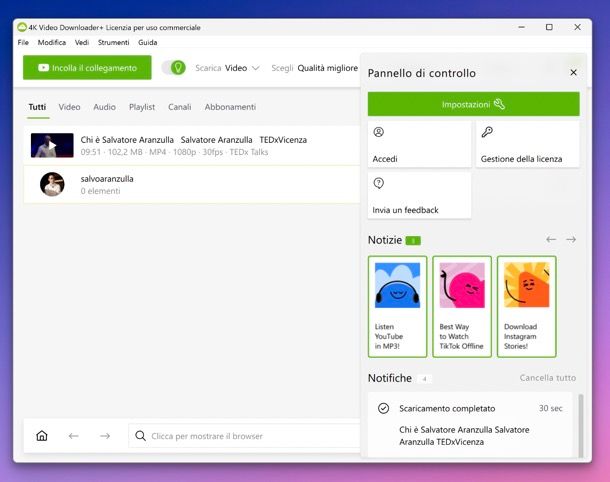
Task: Click the wrench icon in Impostazioni button
Action: tap(499, 104)
